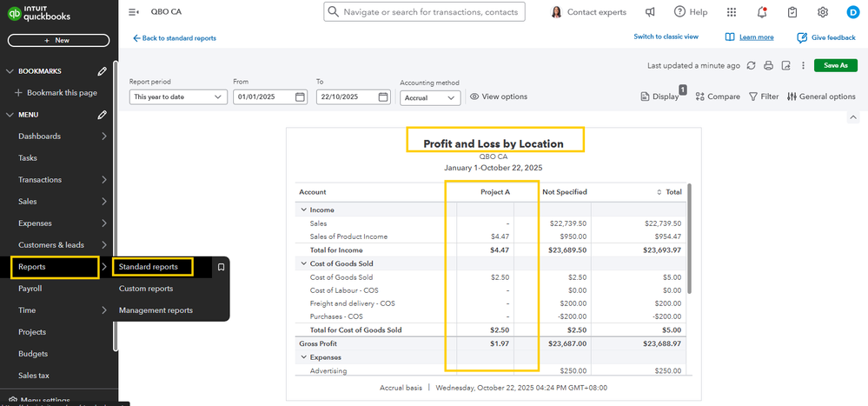Click the From date field 01/01/2025
The image size is (868, 406).
pyautogui.click(x=270, y=97)
